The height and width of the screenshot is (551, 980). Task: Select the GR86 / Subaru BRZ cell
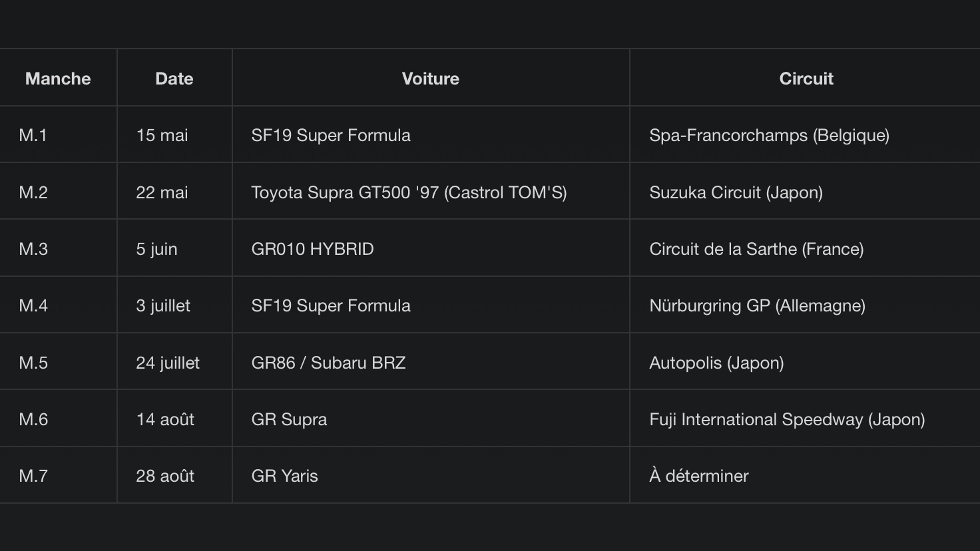coord(431,363)
